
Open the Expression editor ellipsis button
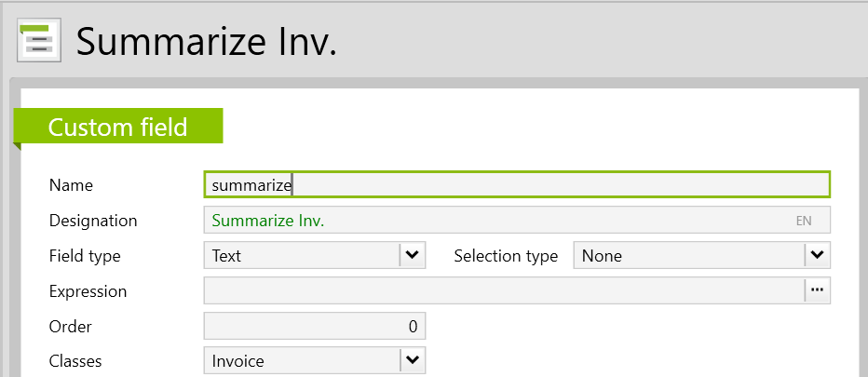[x=817, y=290]
